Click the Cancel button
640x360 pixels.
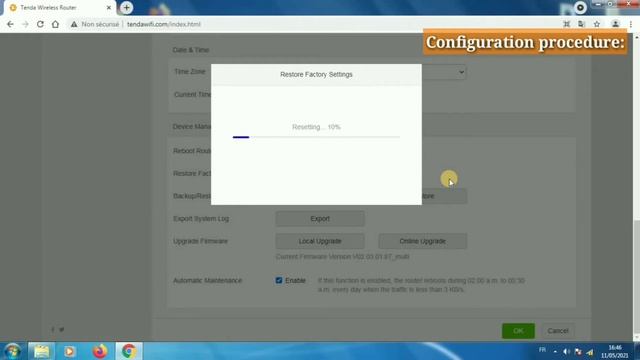(x=558, y=331)
